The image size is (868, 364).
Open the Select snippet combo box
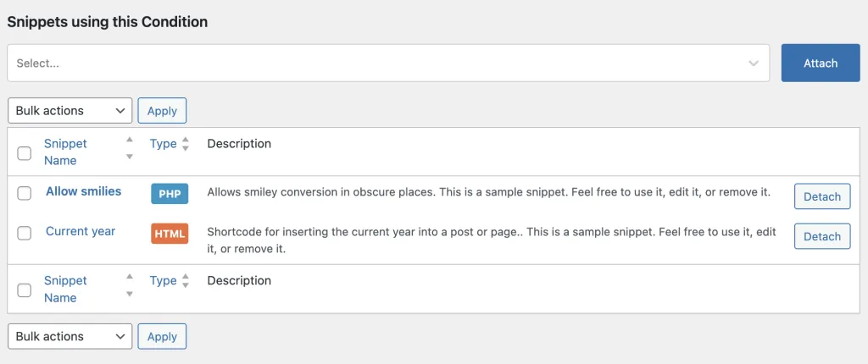pos(388,63)
